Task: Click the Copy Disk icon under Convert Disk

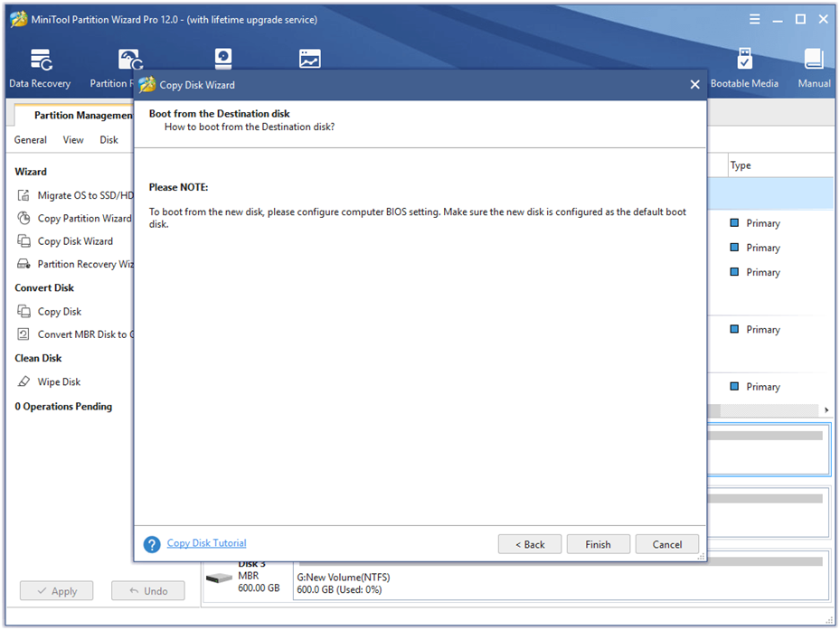Action: (24, 311)
